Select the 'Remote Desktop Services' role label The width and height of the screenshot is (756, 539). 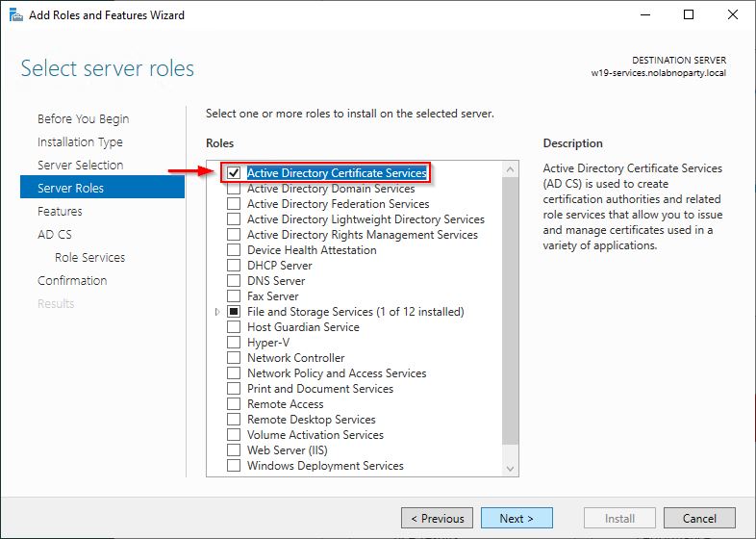click(x=312, y=420)
